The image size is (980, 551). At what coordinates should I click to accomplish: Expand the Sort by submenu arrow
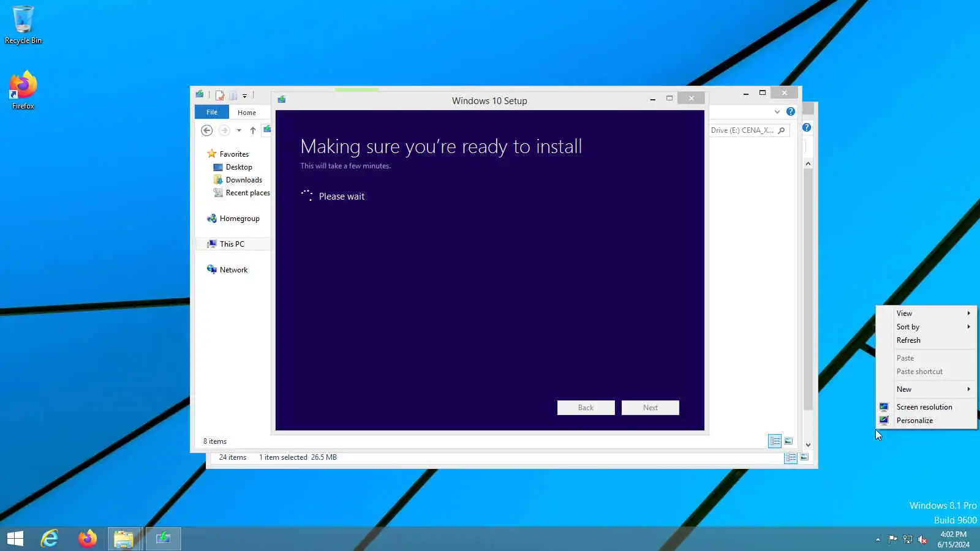tap(968, 326)
